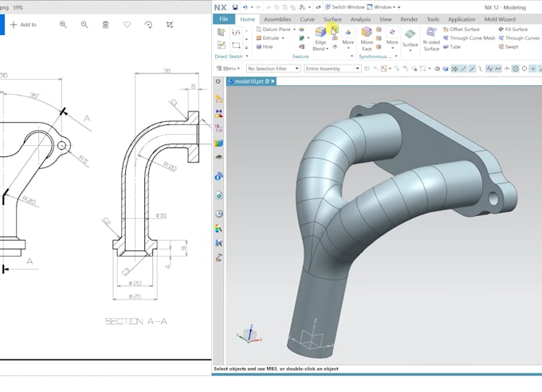Screen dimensions: 542x392
Task: Choose the Through Curves command
Action: click(519, 38)
